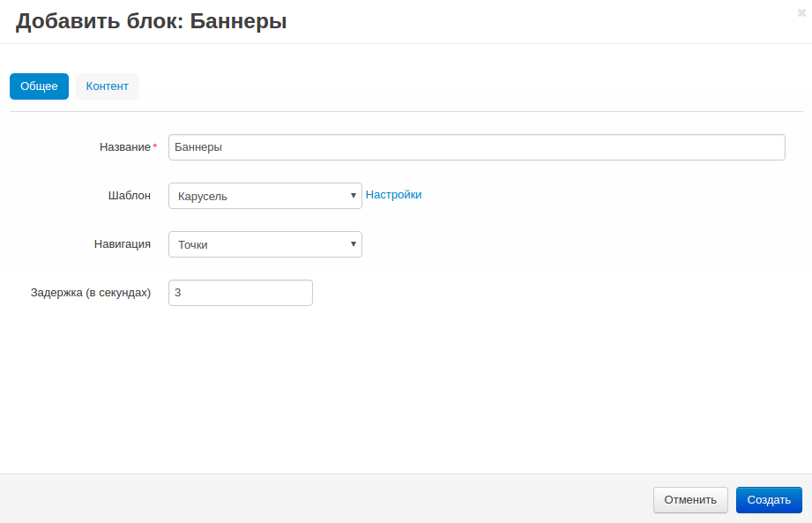Click the required asterisk near Название
This screenshot has height=523, width=812.
(x=154, y=143)
